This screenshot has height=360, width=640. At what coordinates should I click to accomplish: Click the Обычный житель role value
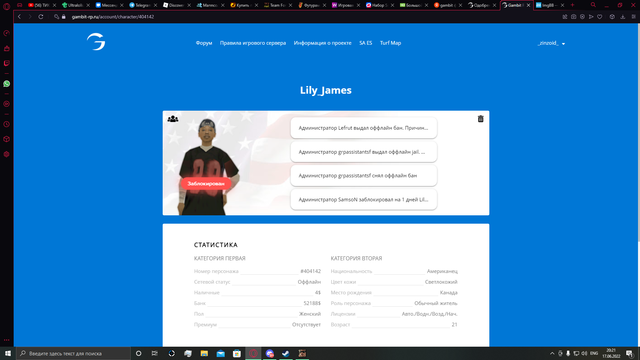point(436,303)
